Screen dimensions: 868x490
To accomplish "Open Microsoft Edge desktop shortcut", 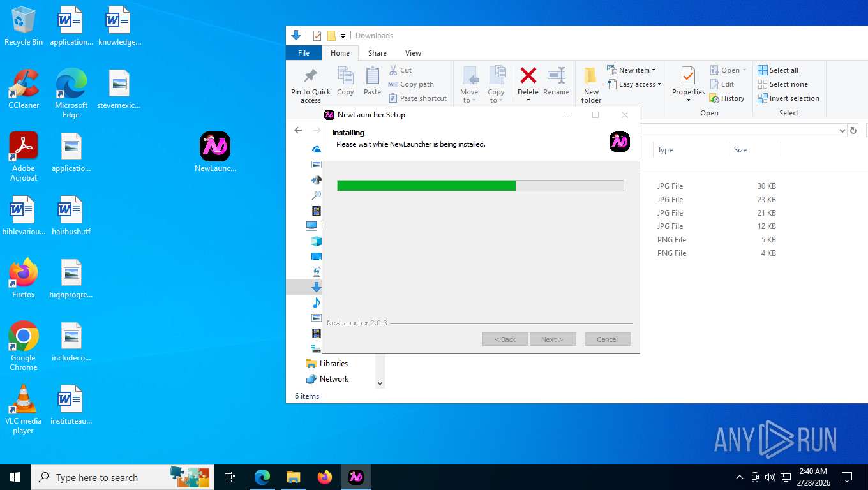I will [x=71, y=94].
